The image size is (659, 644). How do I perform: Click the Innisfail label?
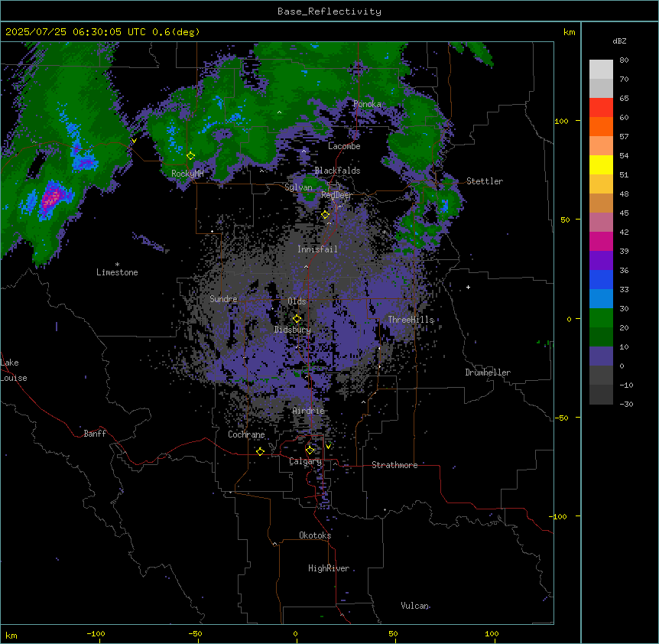point(317,249)
